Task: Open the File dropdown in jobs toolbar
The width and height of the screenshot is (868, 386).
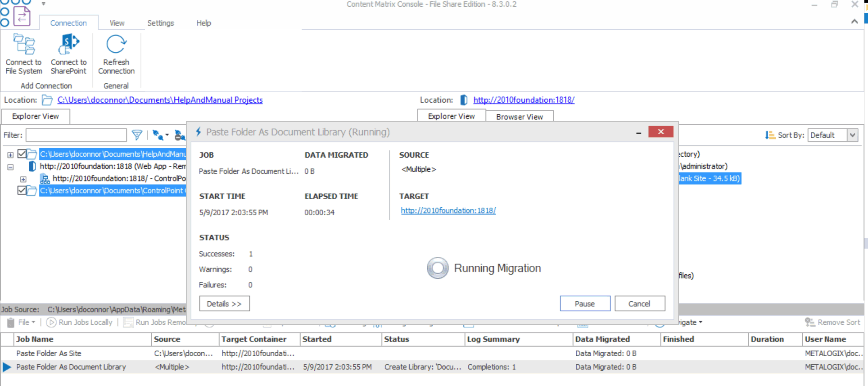Action: pyautogui.click(x=27, y=322)
